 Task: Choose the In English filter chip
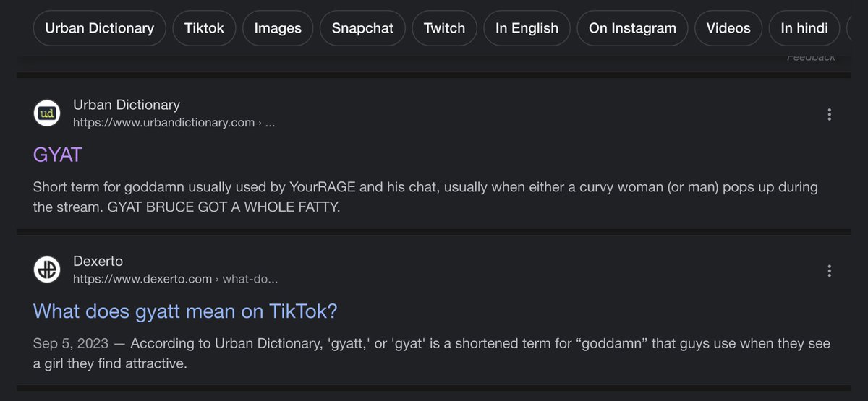point(527,28)
